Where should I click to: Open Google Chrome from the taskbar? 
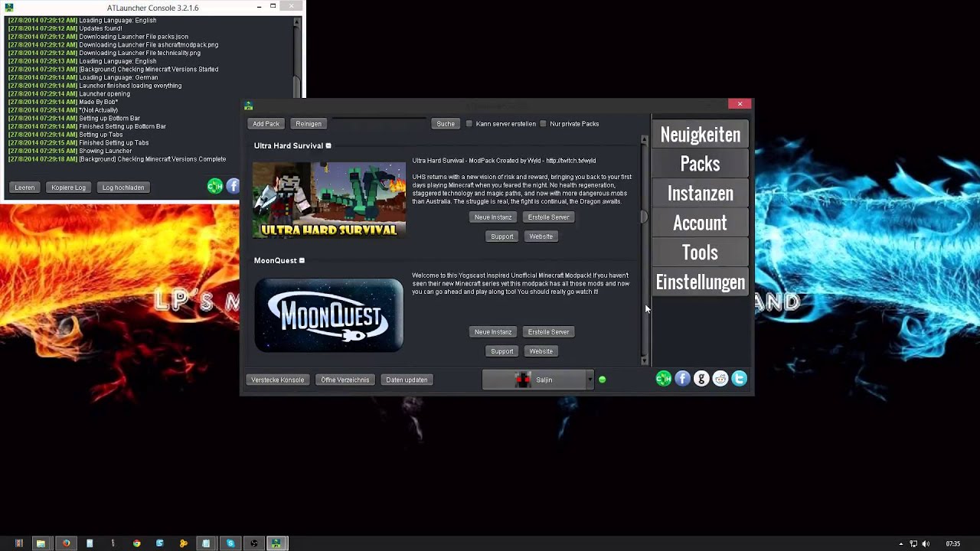(136, 543)
